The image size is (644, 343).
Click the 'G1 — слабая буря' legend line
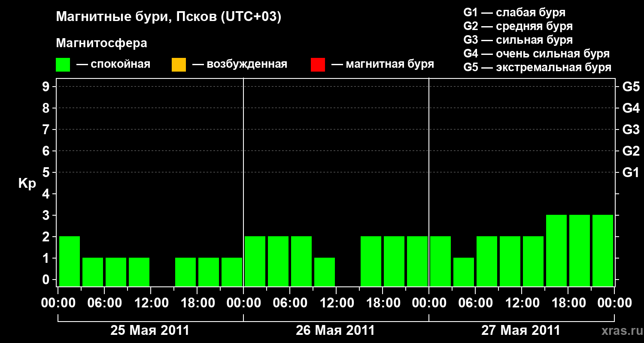pyautogui.click(x=514, y=12)
